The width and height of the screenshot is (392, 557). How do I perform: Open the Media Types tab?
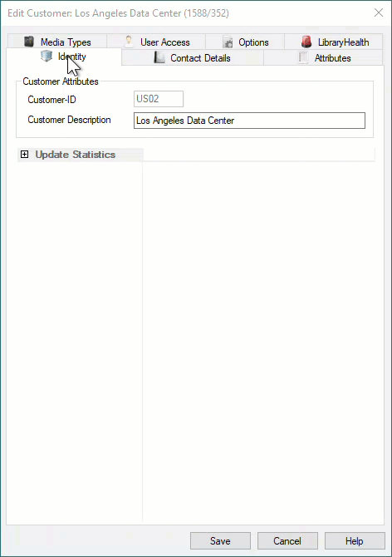(x=56, y=42)
